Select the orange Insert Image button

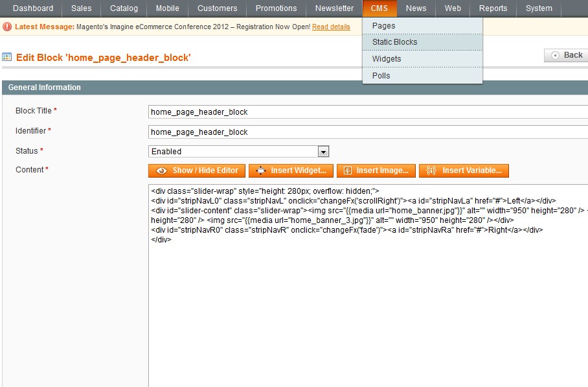click(376, 170)
